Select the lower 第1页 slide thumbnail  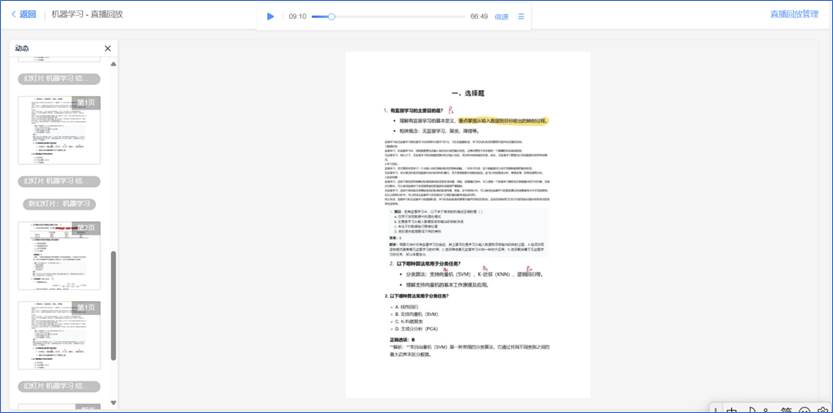click(59, 335)
